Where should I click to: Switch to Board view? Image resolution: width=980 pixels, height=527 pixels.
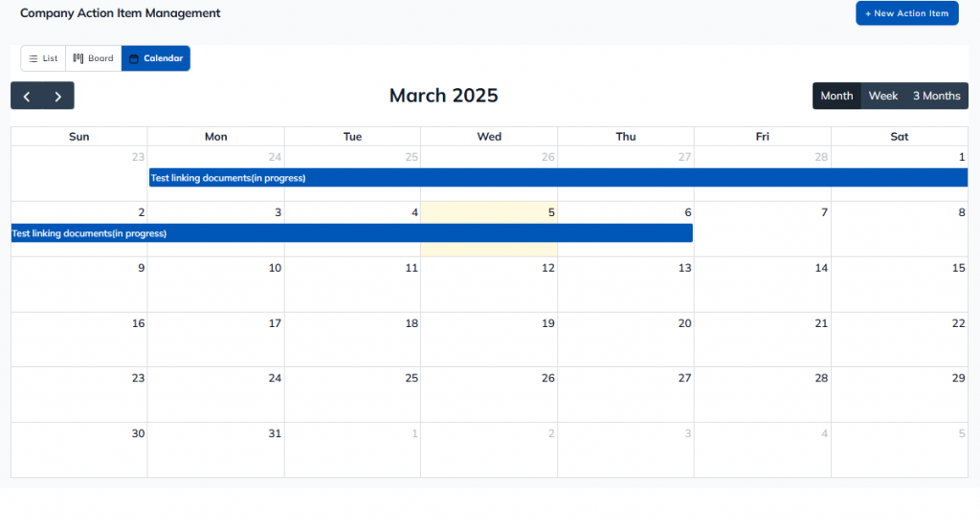coord(94,58)
